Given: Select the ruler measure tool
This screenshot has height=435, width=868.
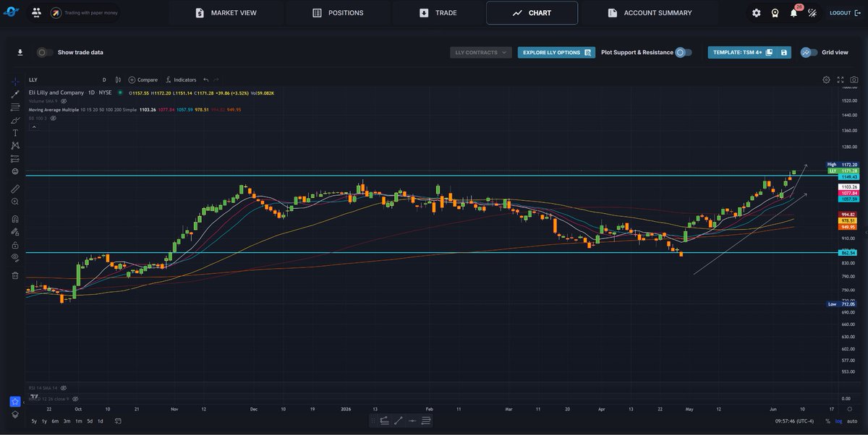Looking at the screenshot, I should point(15,189).
